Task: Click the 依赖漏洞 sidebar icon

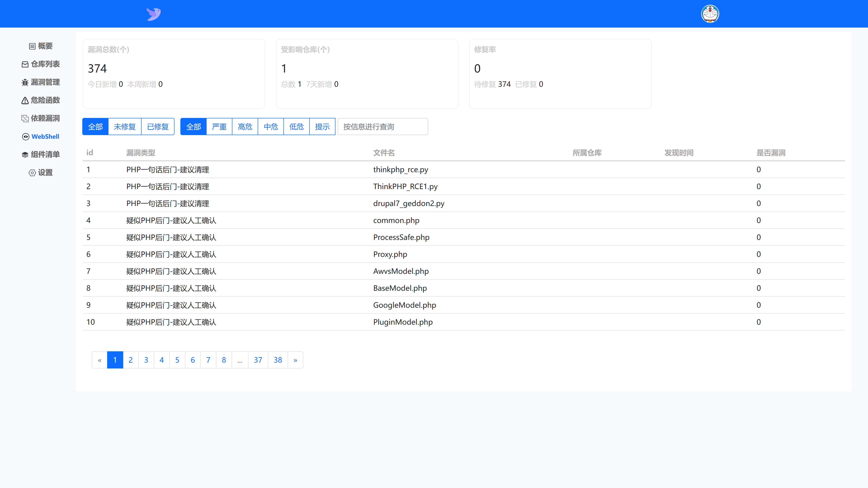Action: (25, 119)
